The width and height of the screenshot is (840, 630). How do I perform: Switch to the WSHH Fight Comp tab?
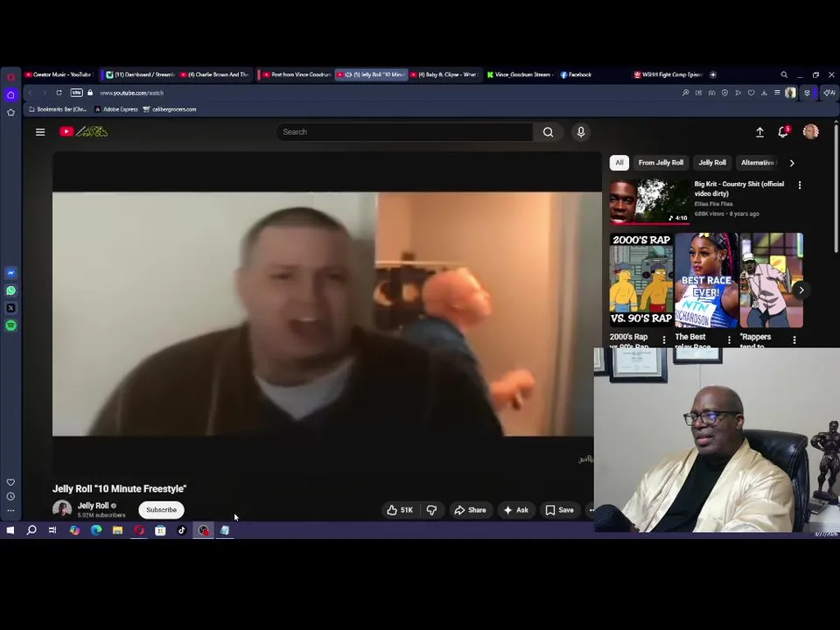668,74
